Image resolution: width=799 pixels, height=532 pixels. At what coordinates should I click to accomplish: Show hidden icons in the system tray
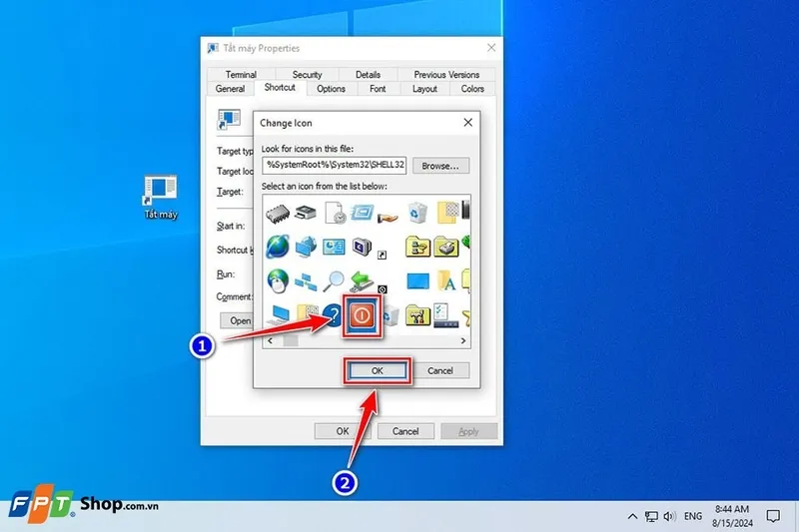click(x=631, y=516)
